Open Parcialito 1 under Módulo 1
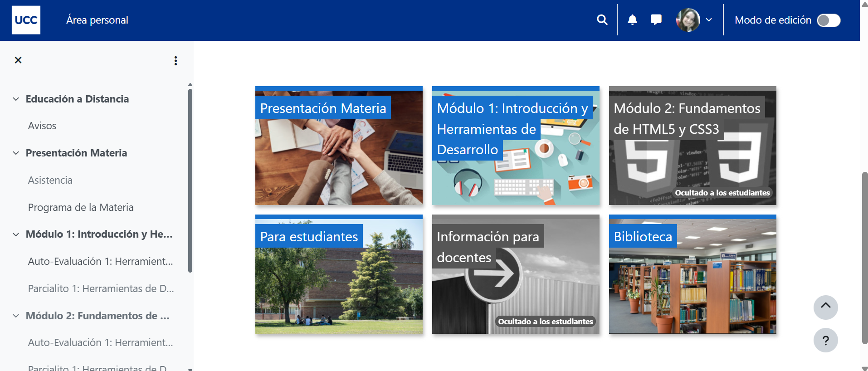This screenshot has width=868, height=371. (101, 288)
